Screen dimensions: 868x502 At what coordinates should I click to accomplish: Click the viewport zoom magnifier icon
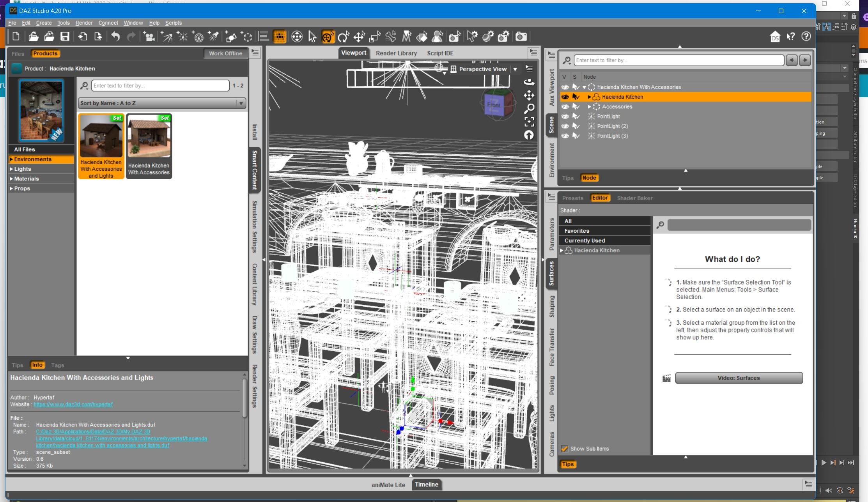pyautogui.click(x=529, y=109)
